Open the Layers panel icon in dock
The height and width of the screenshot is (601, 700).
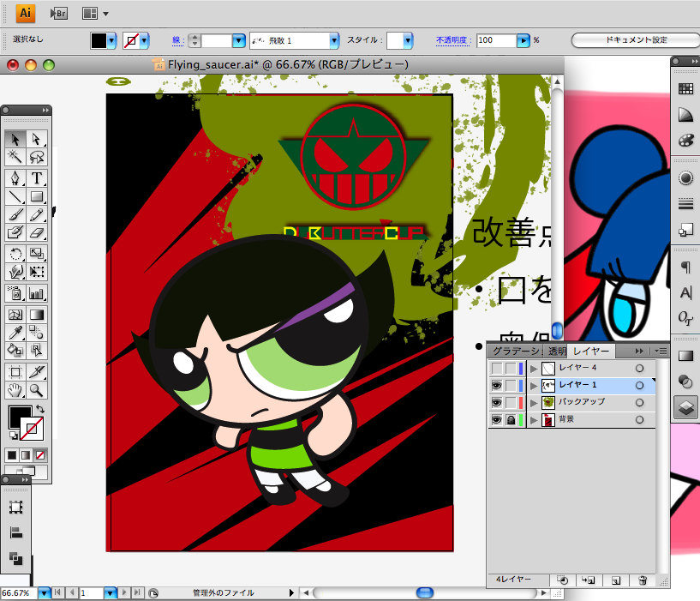(x=685, y=407)
